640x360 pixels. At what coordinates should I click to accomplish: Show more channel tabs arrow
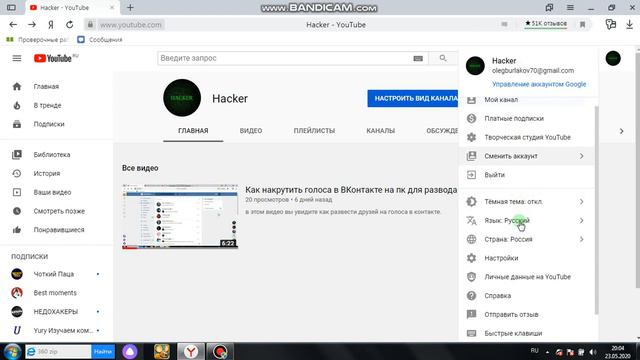(x=622, y=131)
